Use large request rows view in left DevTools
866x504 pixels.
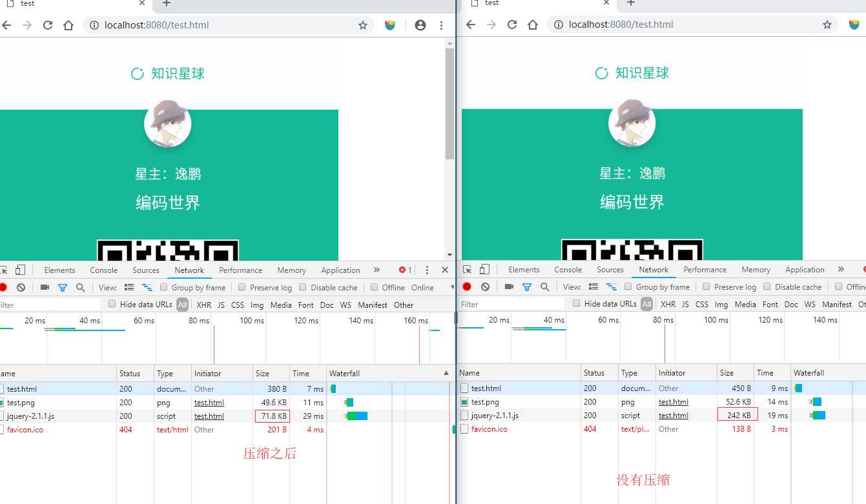click(129, 287)
